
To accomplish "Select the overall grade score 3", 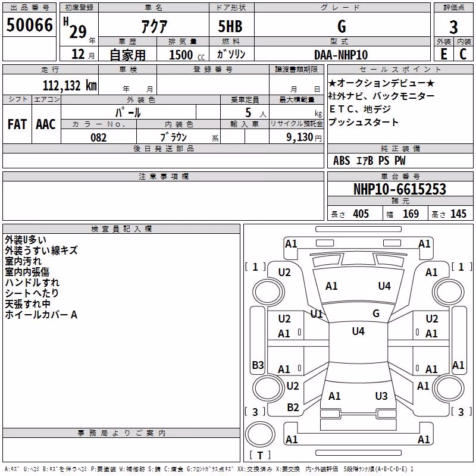I will [453, 27].
